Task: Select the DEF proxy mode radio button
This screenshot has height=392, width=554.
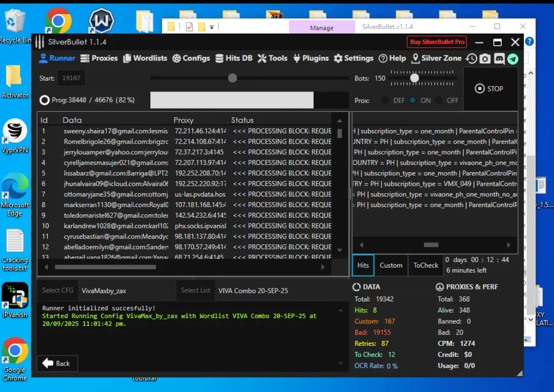Action: (x=385, y=101)
